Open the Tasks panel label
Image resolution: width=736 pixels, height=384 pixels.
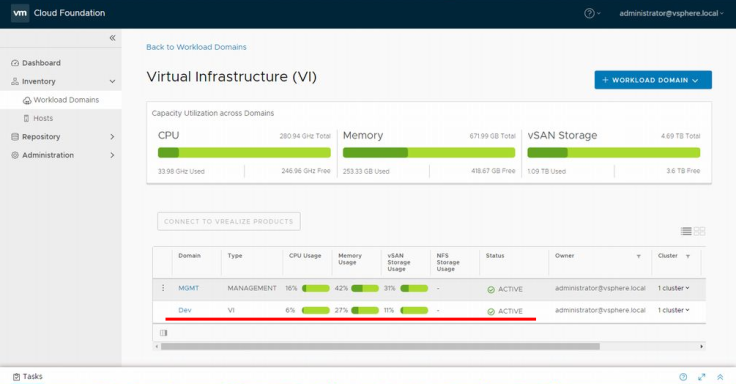pos(32,376)
